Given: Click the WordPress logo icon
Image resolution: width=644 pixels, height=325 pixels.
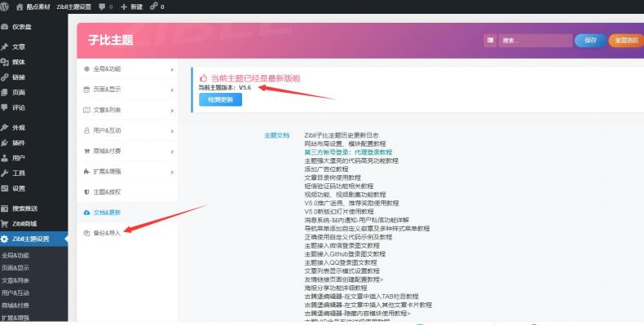Looking at the screenshot, I should [4, 7].
